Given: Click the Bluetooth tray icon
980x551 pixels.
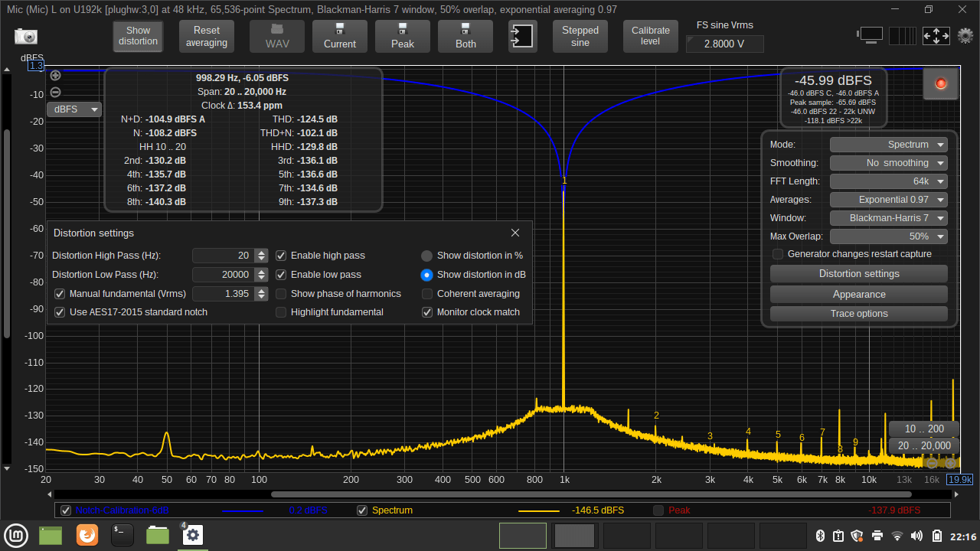Looking at the screenshot, I should [x=819, y=536].
